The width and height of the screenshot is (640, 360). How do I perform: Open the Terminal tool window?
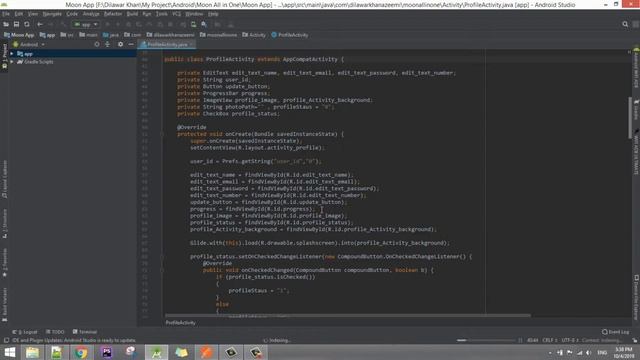(85, 332)
